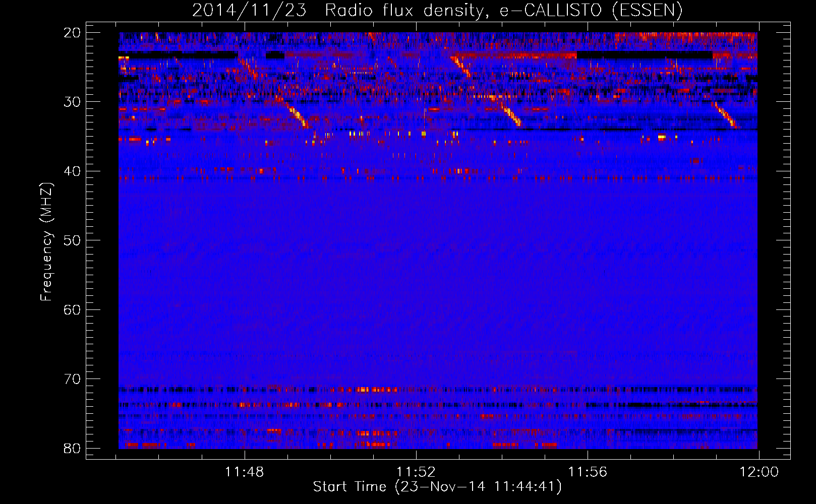This screenshot has width=816, height=504.
Task: Click the 11:48 time tick label
Action: click(245, 472)
